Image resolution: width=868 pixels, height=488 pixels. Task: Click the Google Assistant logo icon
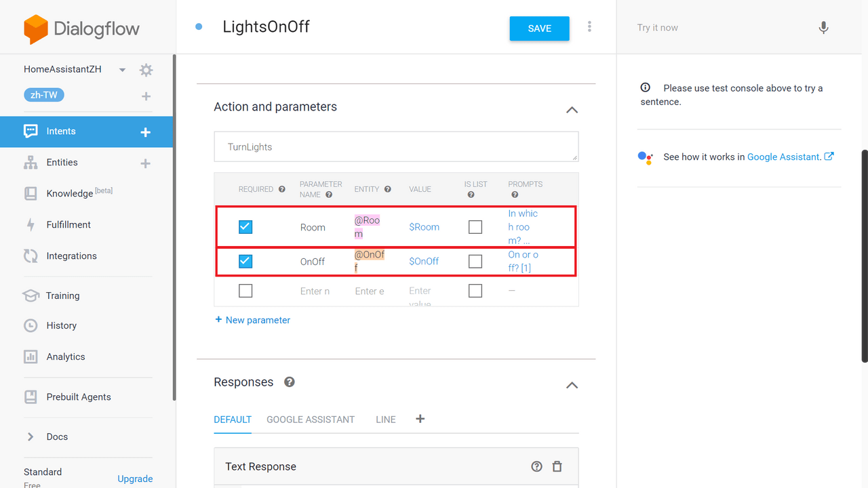(645, 157)
